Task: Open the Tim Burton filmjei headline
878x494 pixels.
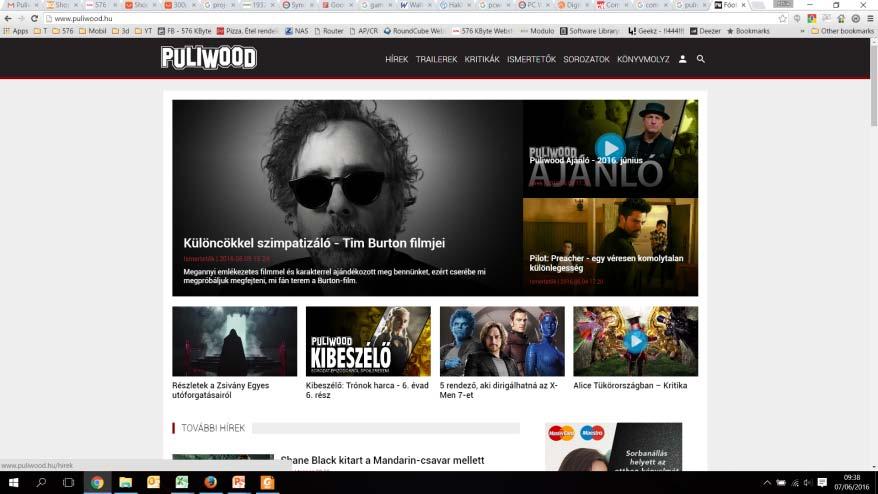Action: click(x=314, y=243)
